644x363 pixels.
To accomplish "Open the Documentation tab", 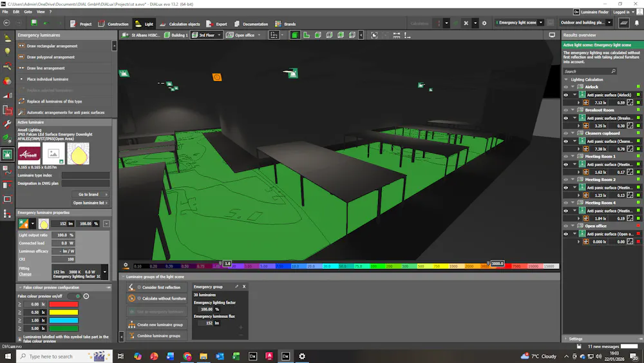I will tap(251, 24).
